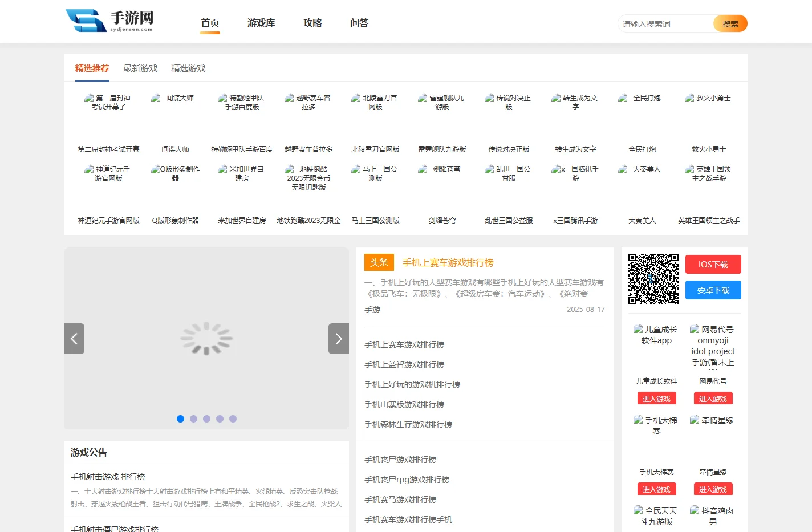The height and width of the screenshot is (532, 812).
Task: Click 进入游戏 under 儿童成长软件
Action: coord(656,399)
